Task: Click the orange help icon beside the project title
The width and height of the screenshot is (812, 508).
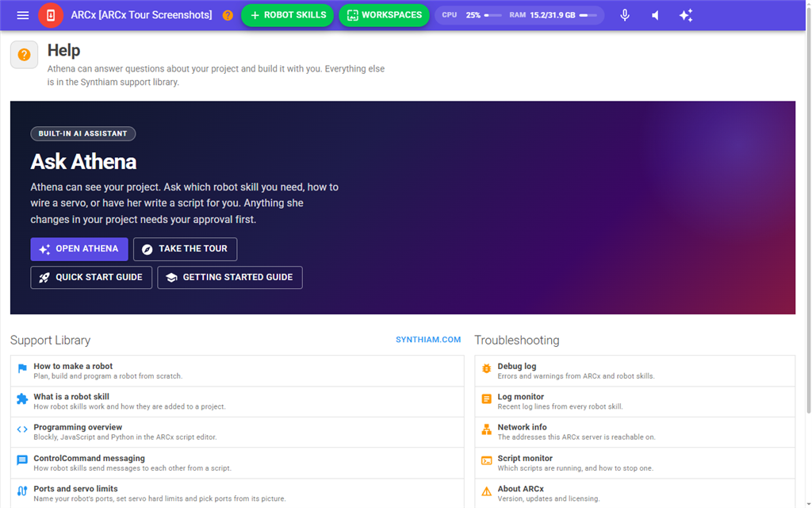Action: (x=228, y=15)
